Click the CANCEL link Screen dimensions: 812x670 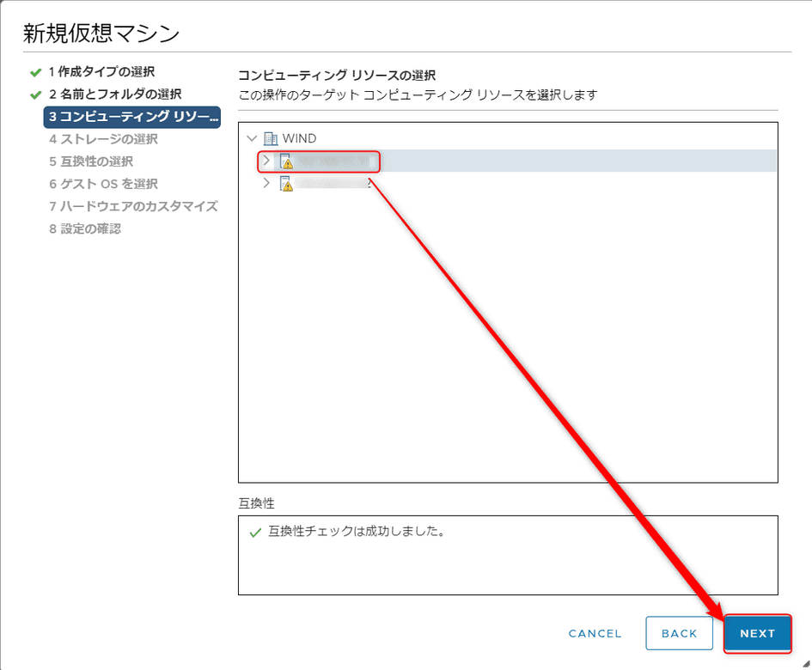click(x=595, y=633)
